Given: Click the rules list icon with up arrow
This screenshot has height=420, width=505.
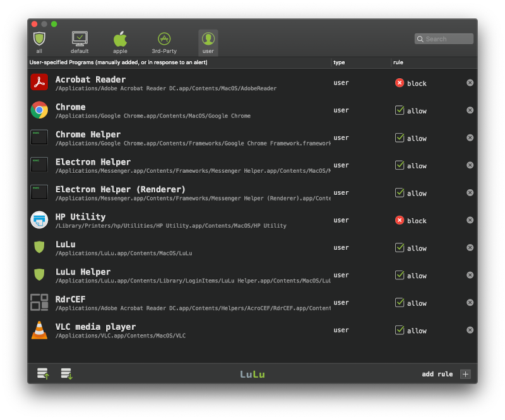Looking at the screenshot, I should pyautogui.click(x=43, y=374).
